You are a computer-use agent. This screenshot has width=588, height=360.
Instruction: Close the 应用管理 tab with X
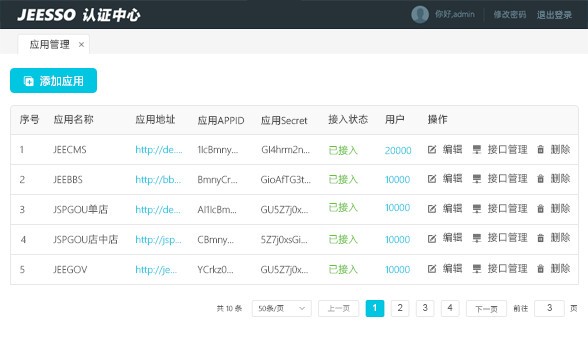(x=81, y=45)
